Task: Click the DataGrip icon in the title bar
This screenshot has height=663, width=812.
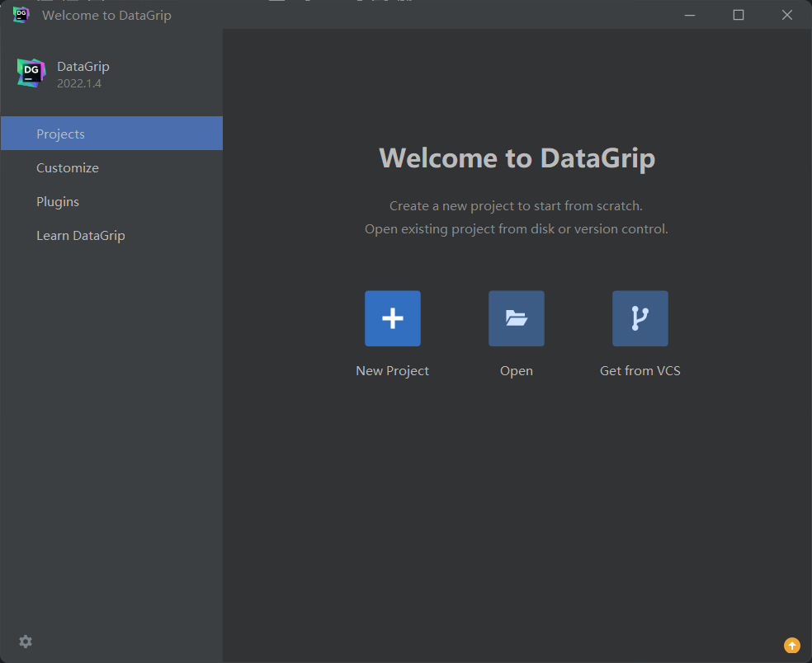Action: point(21,15)
